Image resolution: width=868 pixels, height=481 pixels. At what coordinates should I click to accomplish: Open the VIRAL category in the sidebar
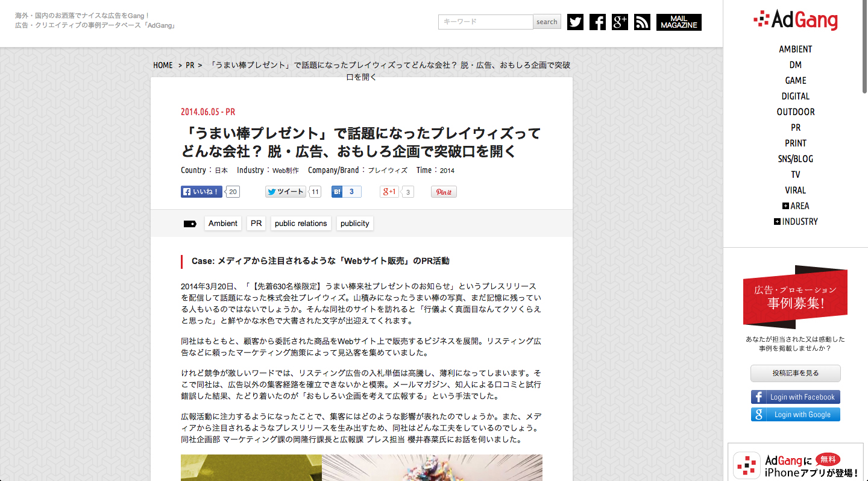point(795,190)
